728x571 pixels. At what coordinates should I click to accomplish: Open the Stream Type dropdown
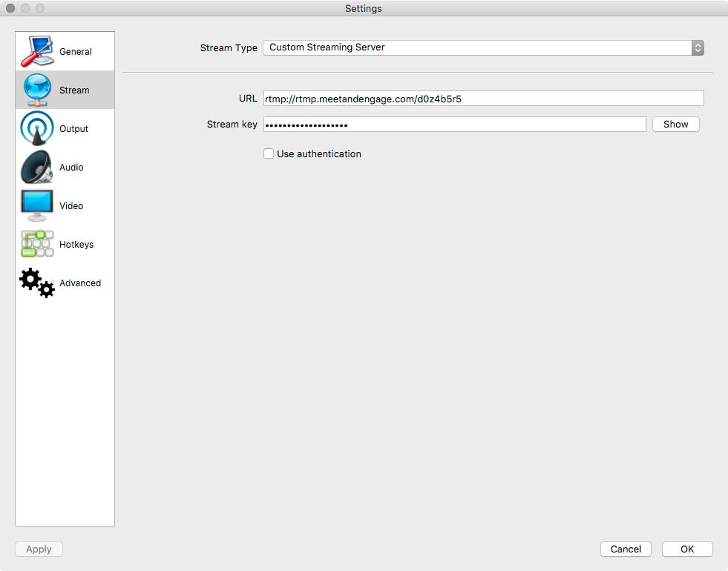click(476, 47)
